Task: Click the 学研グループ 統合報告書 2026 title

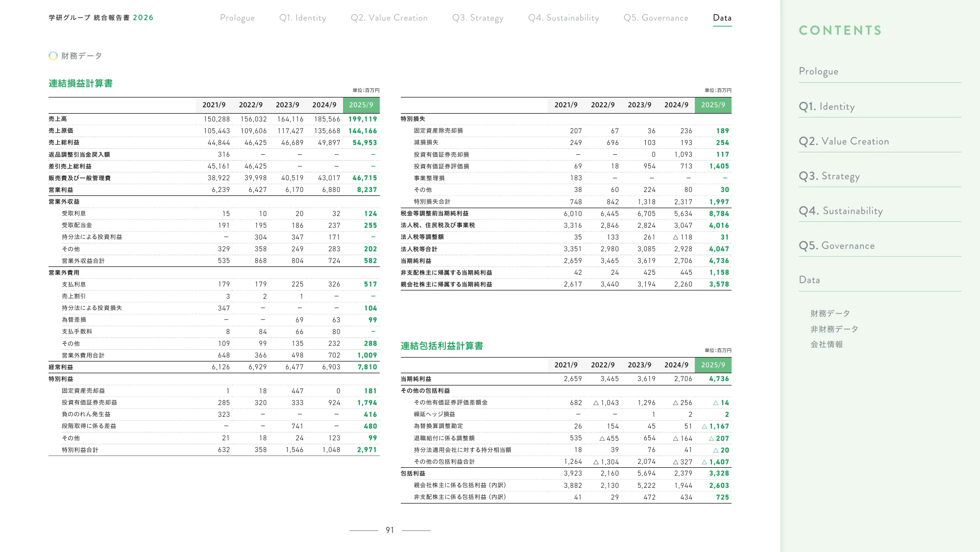Action: tap(101, 18)
